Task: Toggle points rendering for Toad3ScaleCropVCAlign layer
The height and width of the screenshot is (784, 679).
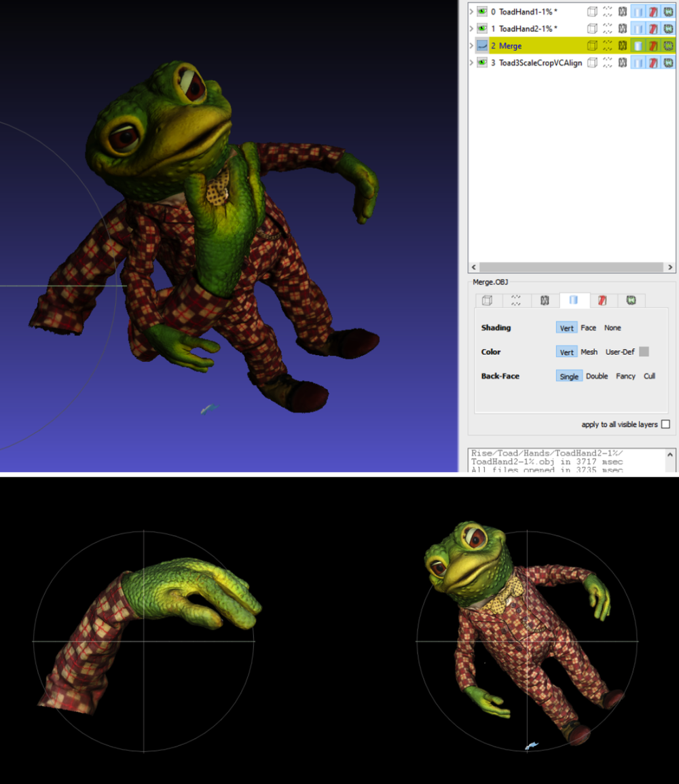Action: (607, 62)
